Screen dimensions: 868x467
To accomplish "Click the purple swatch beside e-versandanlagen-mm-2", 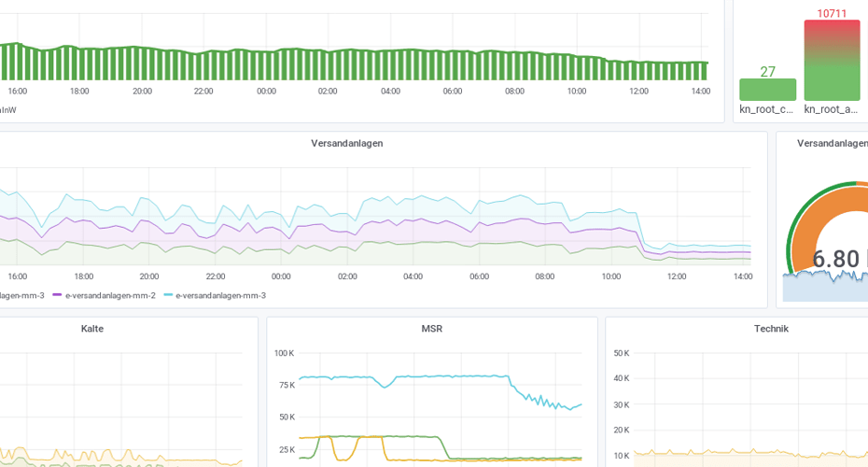I will pyautogui.click(x=57, y=295).
